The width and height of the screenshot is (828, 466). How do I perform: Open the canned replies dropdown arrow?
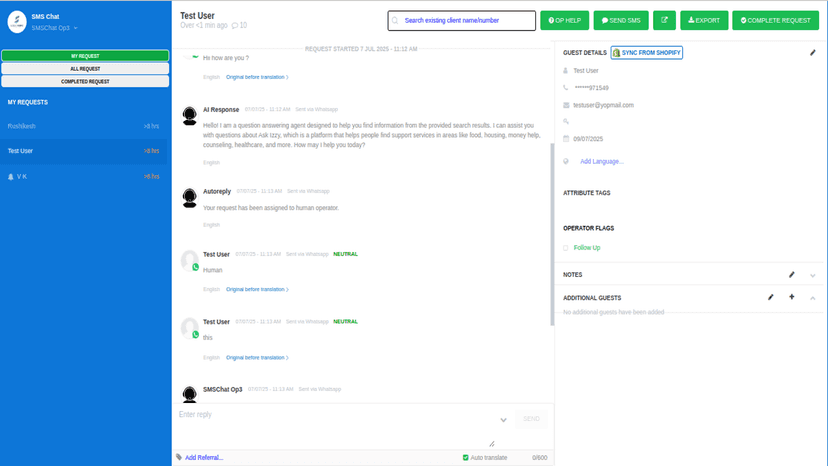click(503, 420)
